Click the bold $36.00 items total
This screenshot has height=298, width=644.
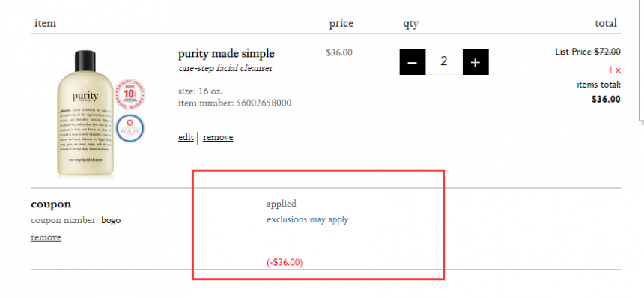point(607,100)
